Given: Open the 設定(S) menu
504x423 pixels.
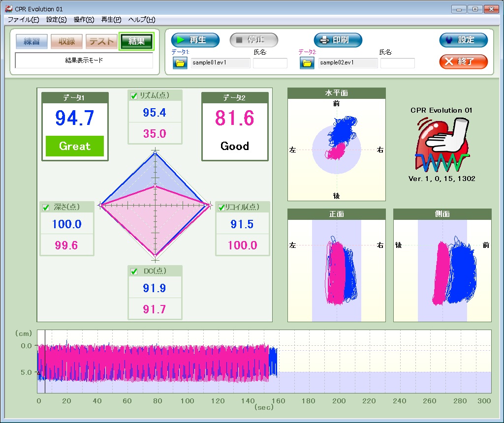Looking at the screenshot, I should pyautogui.click(x=56, y=20).
